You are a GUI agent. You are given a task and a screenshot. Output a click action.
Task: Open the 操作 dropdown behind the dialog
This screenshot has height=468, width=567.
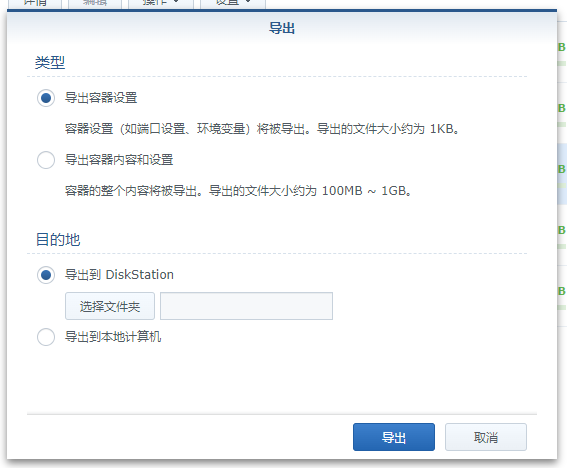pyautogui.click(x=161, y=3)
